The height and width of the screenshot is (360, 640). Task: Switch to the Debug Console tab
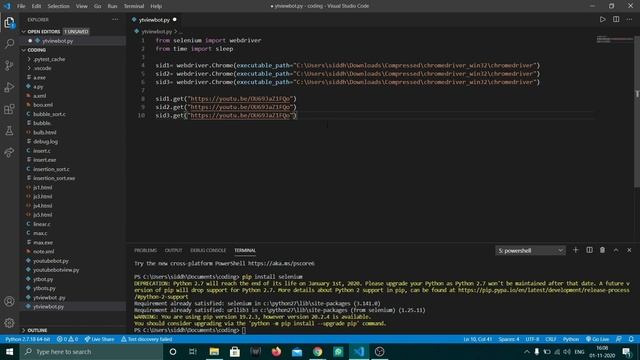point(208,250)
